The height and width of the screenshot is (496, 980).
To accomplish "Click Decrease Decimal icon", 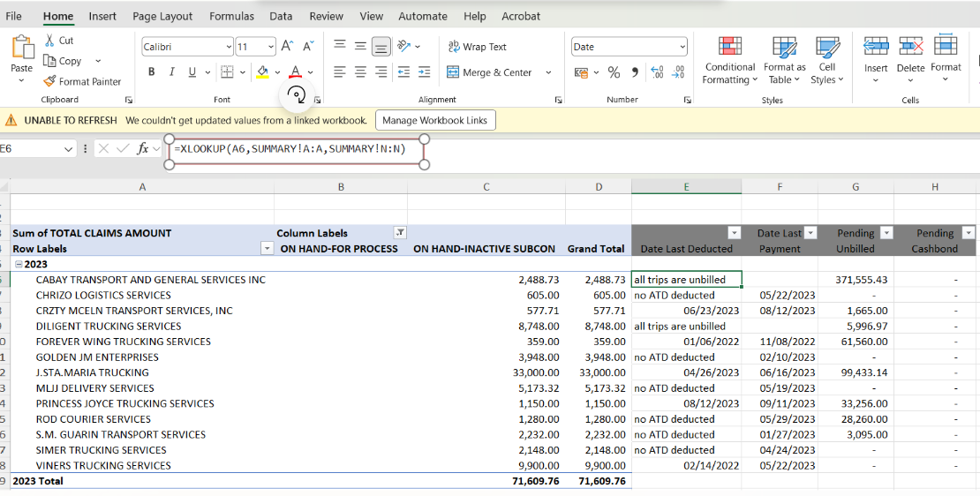I will (x=678, y=72).
